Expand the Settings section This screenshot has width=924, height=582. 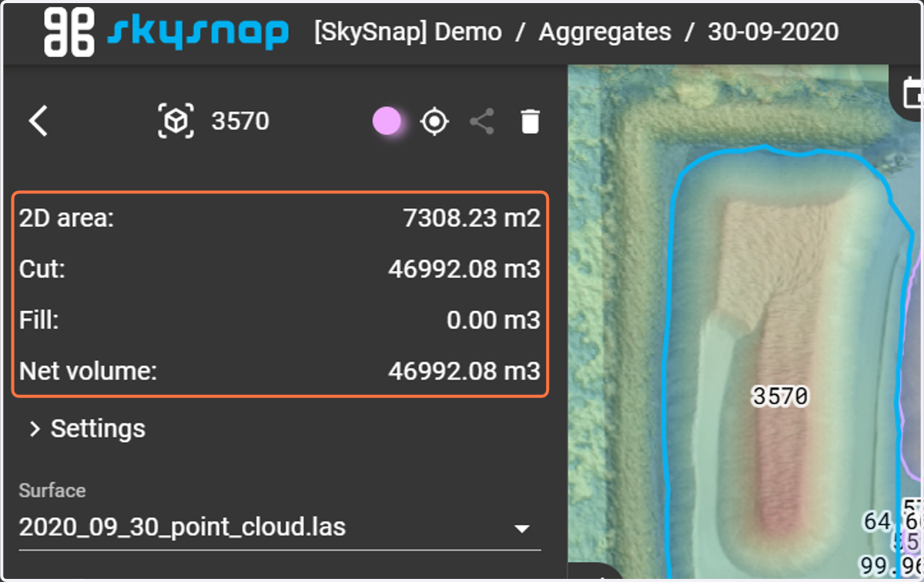pos(86,428)
